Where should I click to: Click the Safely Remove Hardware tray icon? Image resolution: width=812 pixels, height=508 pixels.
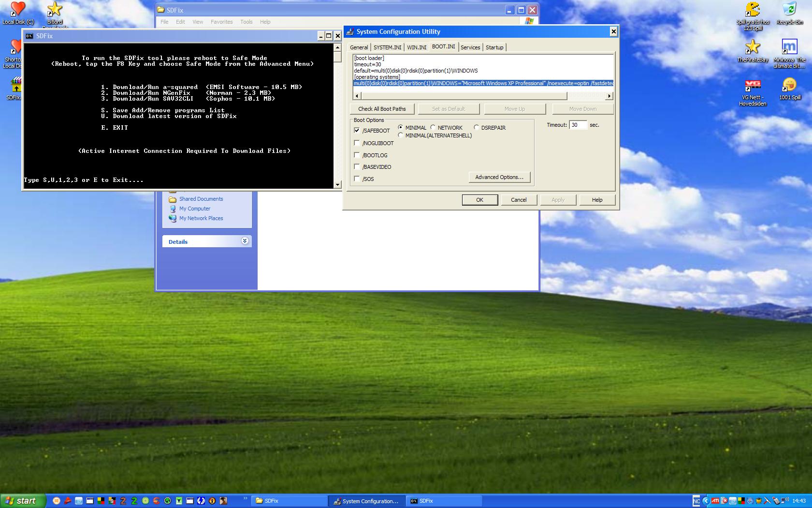tap(776, 501)
